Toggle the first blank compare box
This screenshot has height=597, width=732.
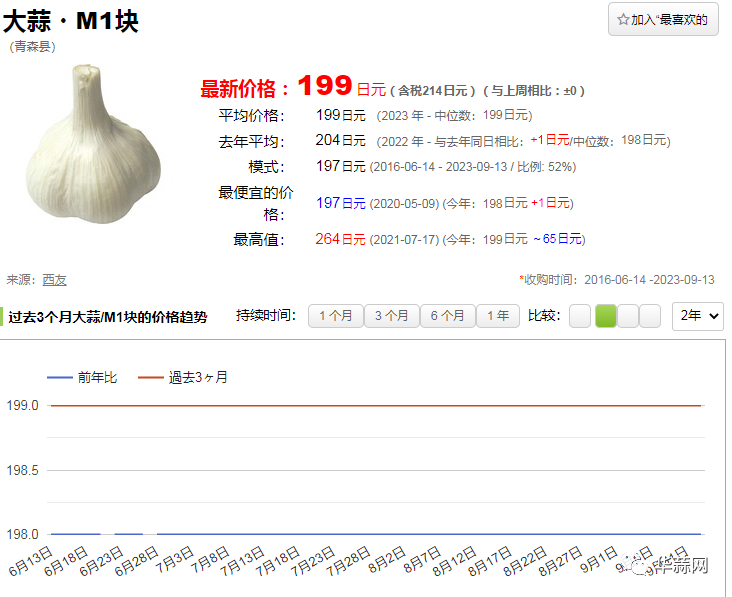coord(580,316)
